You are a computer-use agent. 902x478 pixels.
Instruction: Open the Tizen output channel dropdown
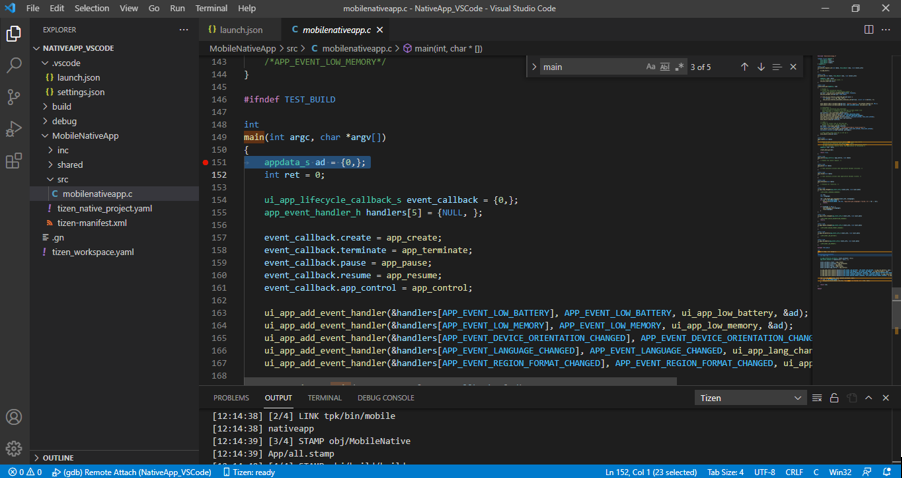[750, 398]
